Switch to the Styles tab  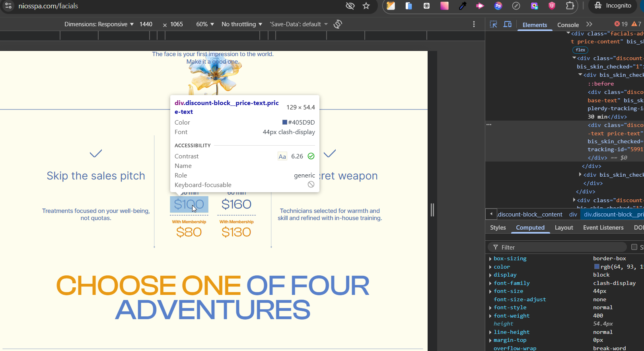pos(498,228)
